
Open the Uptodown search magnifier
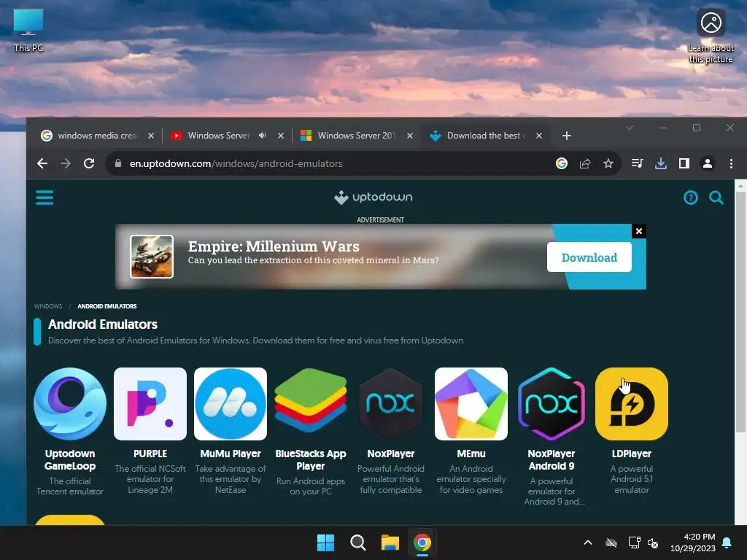pyautogui.click(x=716, y=197)
